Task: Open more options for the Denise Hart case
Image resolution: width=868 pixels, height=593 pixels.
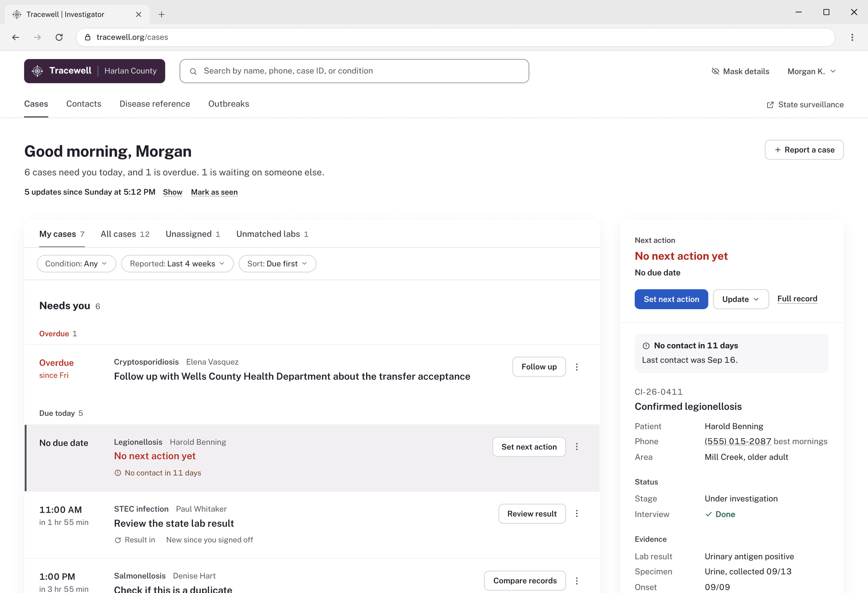Action: [x=576, y=581]
